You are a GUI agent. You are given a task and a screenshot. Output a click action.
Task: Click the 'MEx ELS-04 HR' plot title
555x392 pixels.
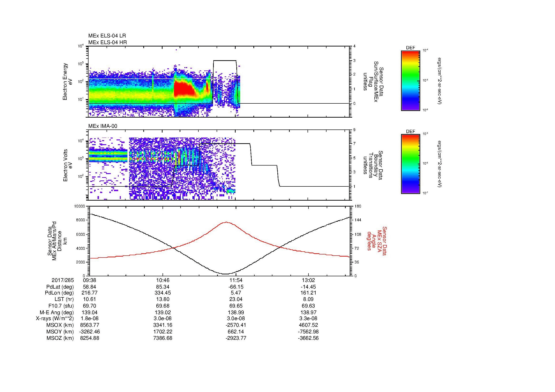coord(107,42)
